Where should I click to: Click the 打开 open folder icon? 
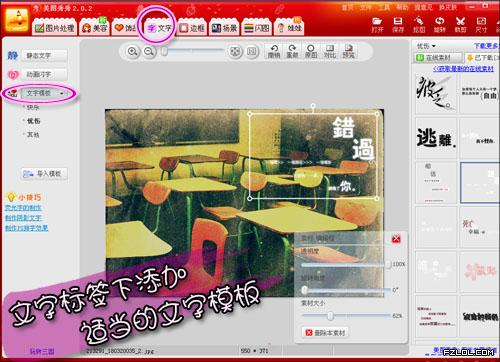377,24
